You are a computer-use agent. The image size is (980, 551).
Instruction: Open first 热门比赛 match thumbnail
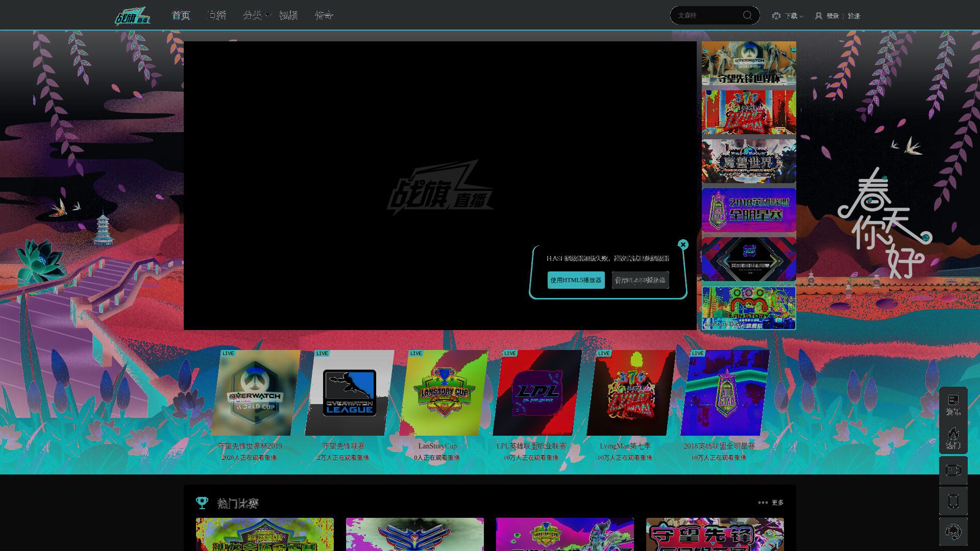click(265, 534)
